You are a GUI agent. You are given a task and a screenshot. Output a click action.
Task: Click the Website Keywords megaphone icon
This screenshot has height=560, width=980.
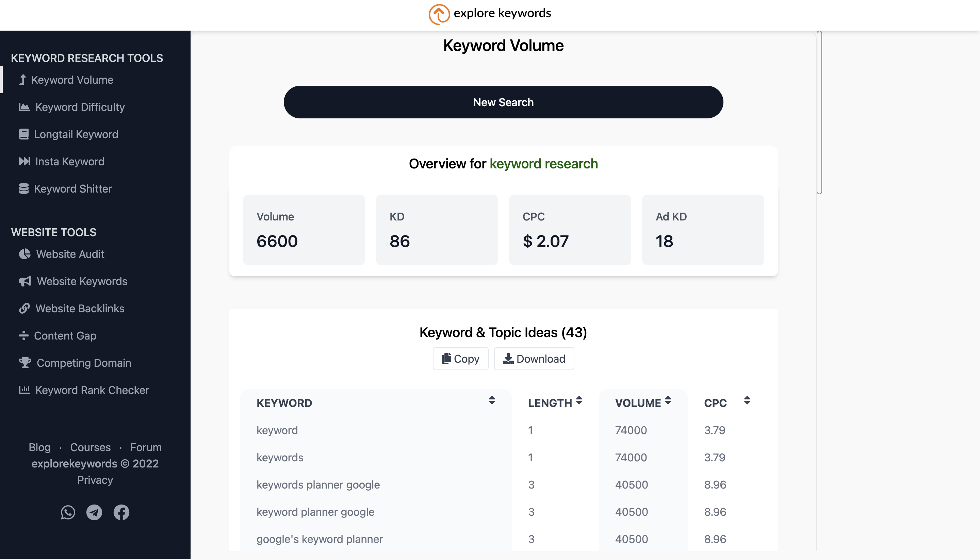pyautogui.click(x=25, y=281)
